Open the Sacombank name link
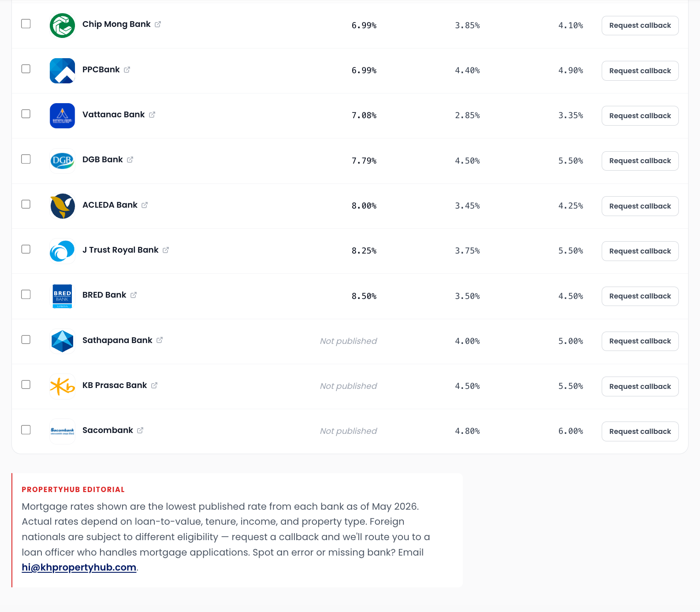 [x=108, y=430]
